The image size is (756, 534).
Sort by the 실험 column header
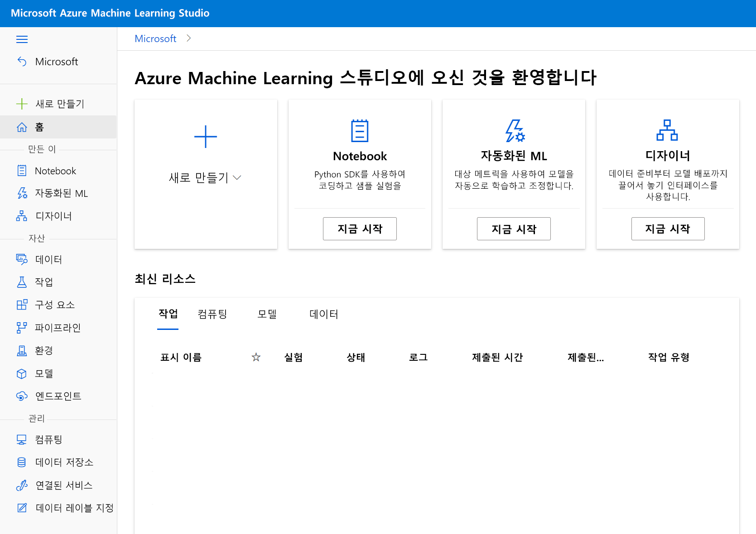tap(294, 357)
